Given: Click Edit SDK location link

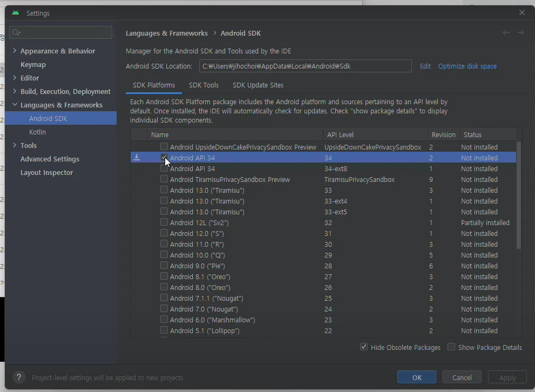Looking at the screenshot, I should pyautogui.click(x=425, y=66).
